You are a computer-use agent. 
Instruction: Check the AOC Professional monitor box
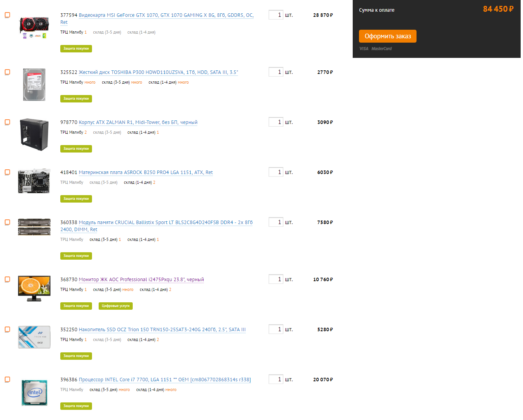[x=7, y=279]
